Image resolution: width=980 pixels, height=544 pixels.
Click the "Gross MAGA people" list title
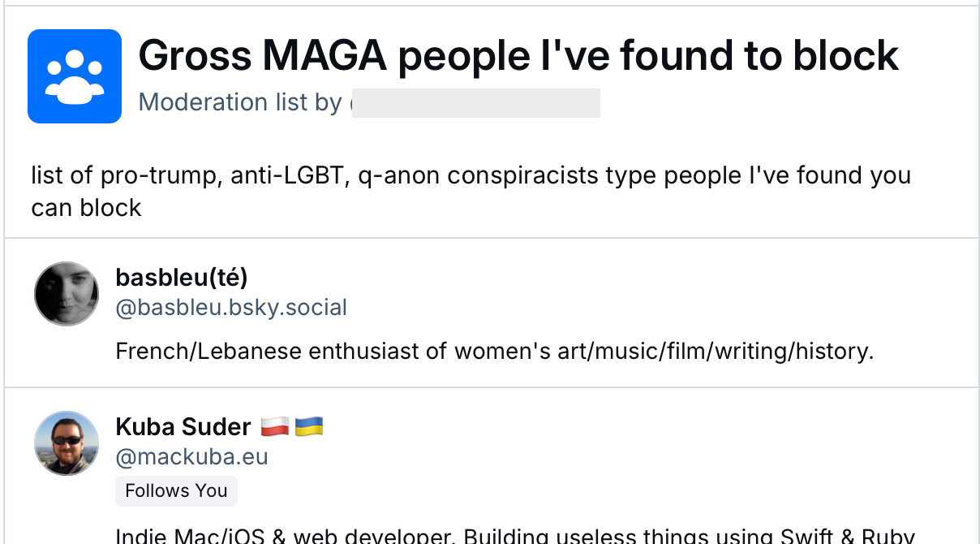[518, 55]
